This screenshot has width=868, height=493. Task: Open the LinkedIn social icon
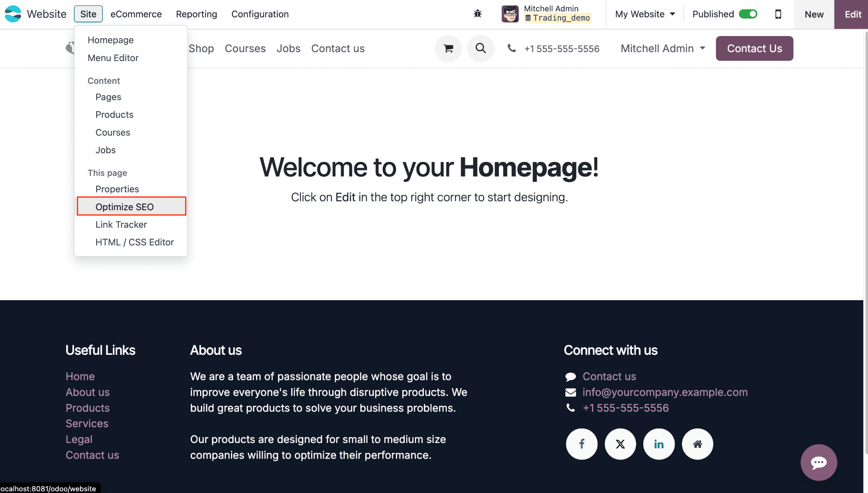pyautogui.click(x=659, y=444)
